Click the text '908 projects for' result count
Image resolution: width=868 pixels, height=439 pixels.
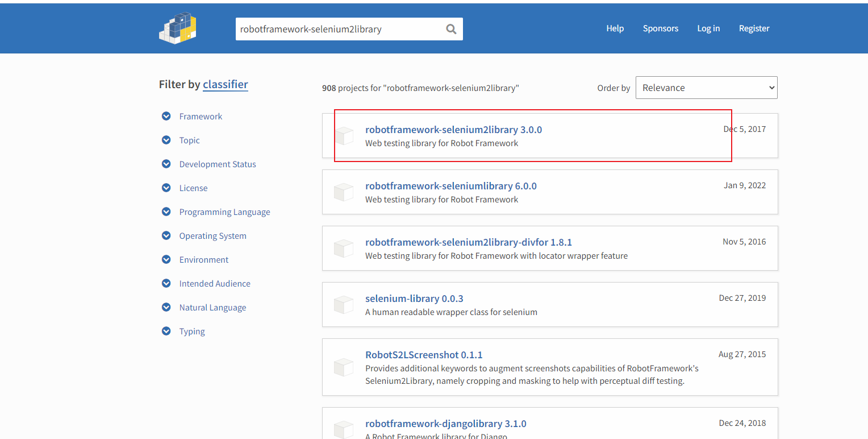point(352,88)
